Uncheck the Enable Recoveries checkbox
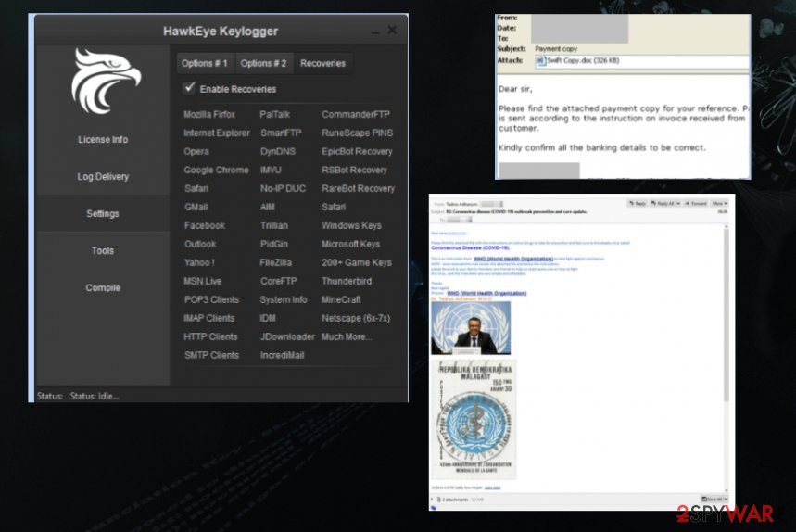Viewport: 796px width, 532px height. 190,88
